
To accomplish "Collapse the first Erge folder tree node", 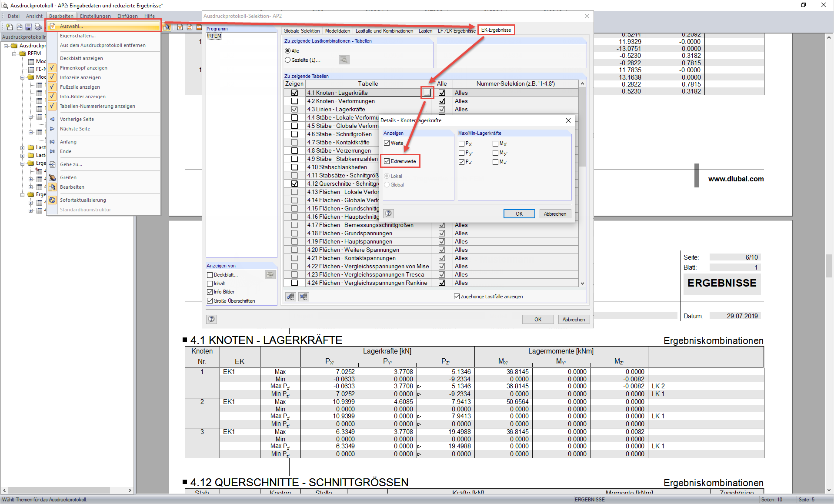I will (22, 164).
